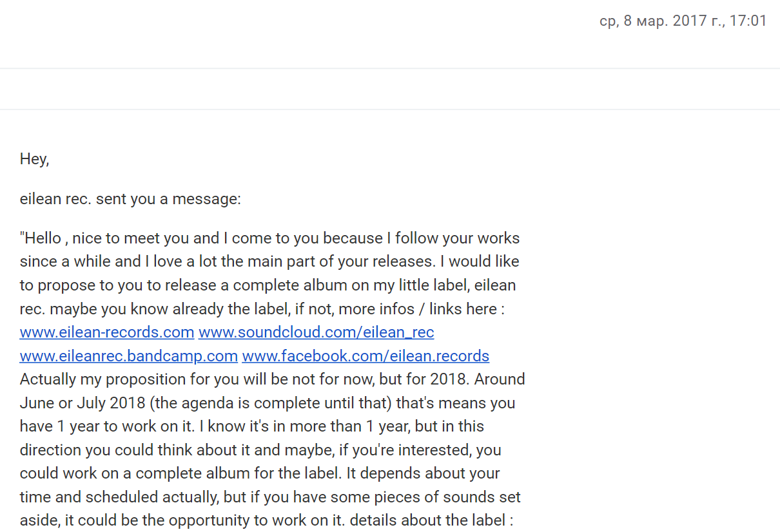
Task: Open the soundcloud.com/eilean_rec link
Action: coord(316,332)
